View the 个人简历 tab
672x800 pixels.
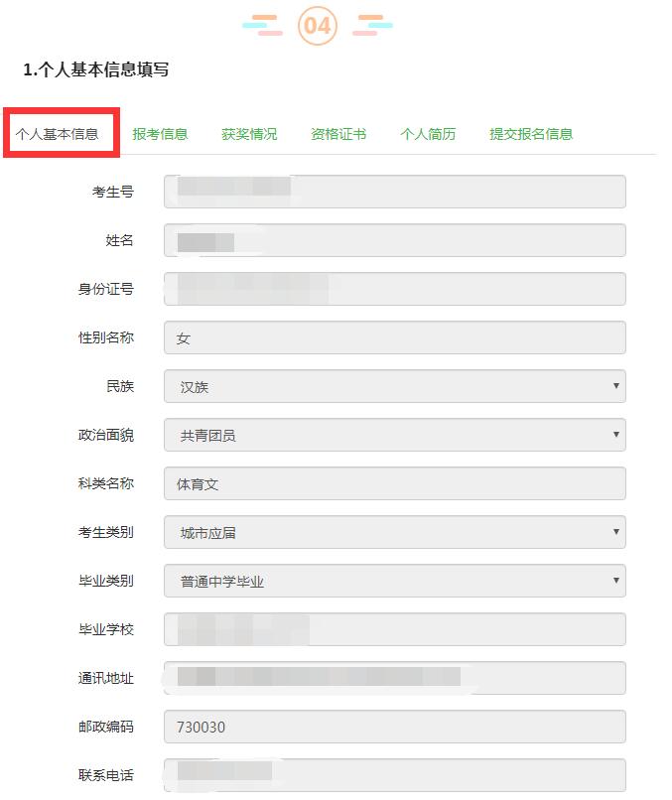[428, 134]
